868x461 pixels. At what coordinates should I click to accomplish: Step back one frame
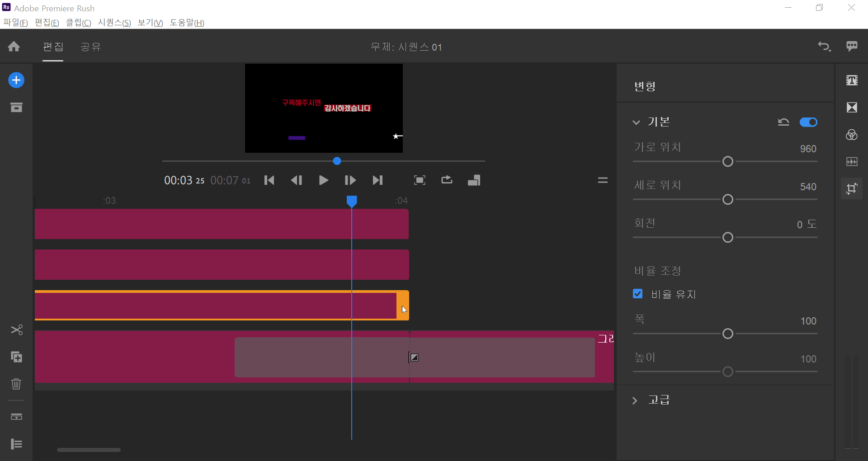click(x=297, y=180)
